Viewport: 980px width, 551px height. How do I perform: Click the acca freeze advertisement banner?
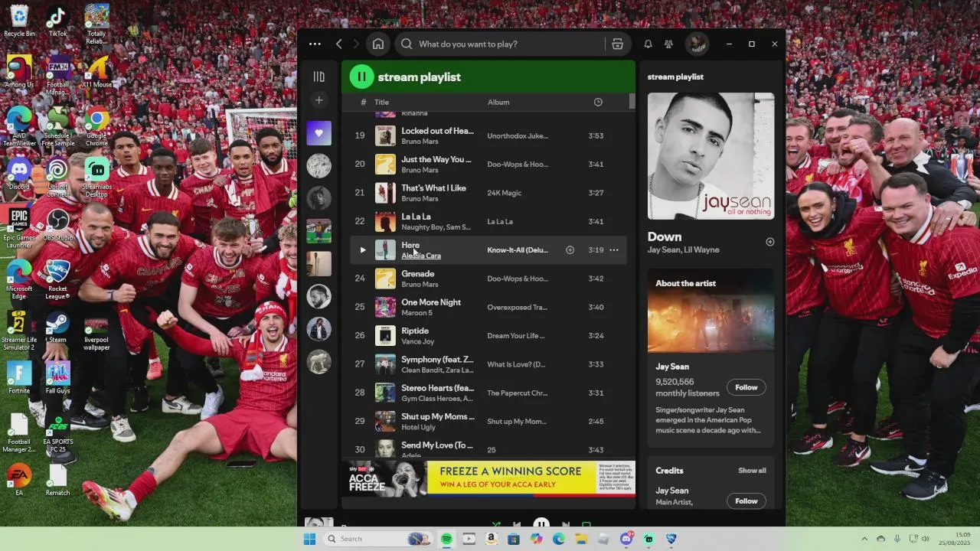coord(488,478)
